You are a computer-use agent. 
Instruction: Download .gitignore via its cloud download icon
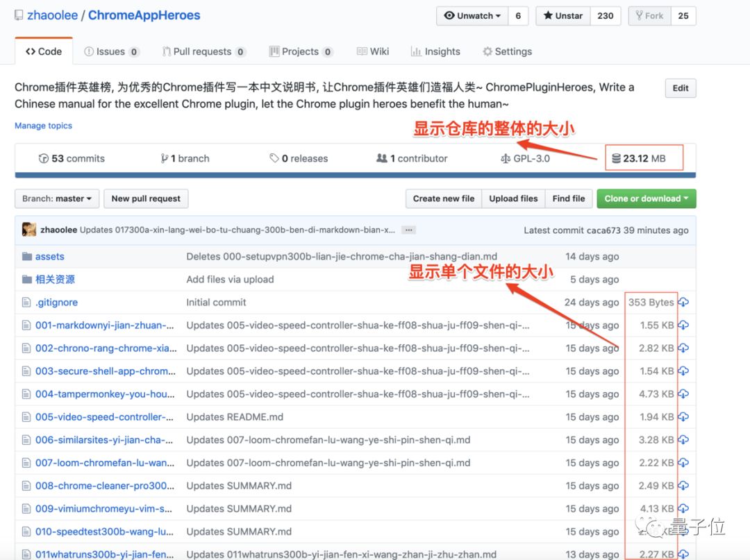682,302
